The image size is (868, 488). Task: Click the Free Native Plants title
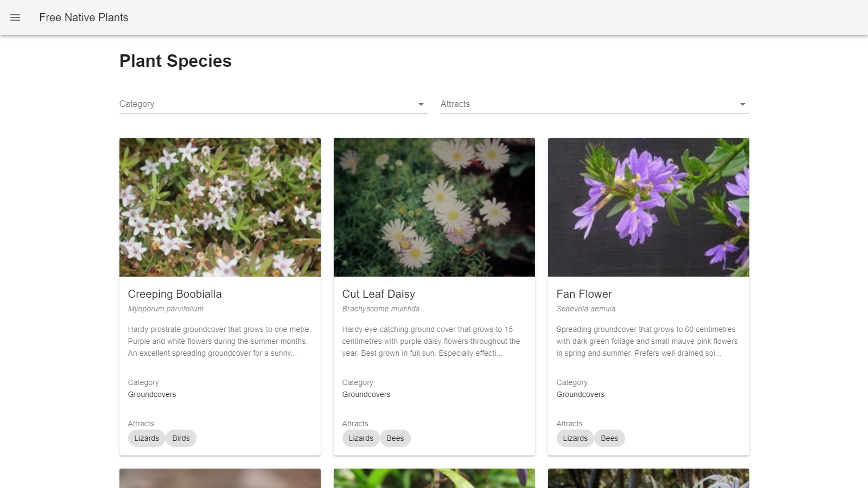[x=84, y=18]
